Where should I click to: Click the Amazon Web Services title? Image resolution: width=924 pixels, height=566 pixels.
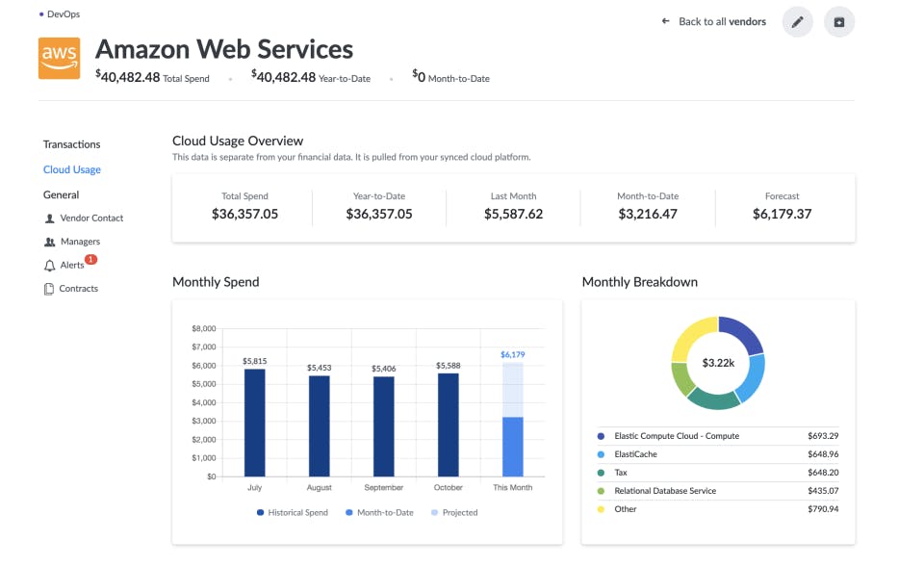point(224,49)
